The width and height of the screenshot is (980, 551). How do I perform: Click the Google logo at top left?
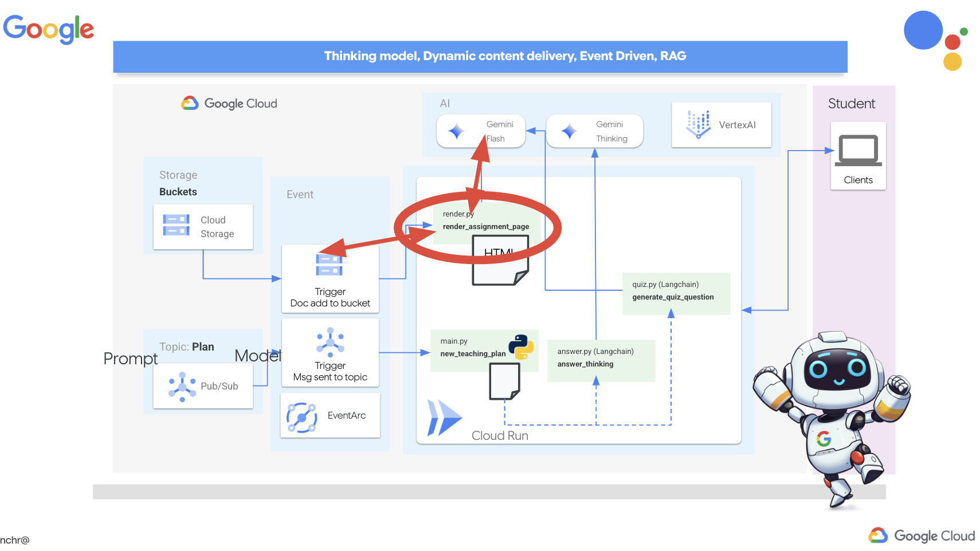tap(49, 29)
